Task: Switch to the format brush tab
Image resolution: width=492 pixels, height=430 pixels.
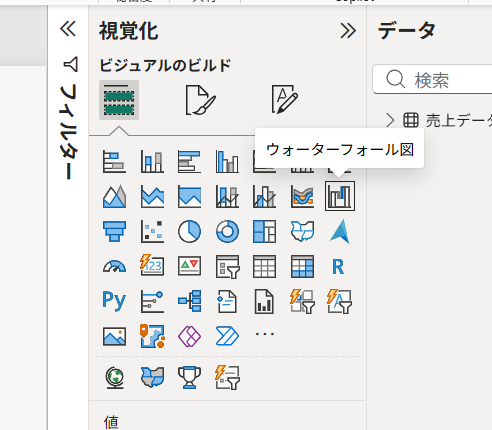Action: click(200, 100)
